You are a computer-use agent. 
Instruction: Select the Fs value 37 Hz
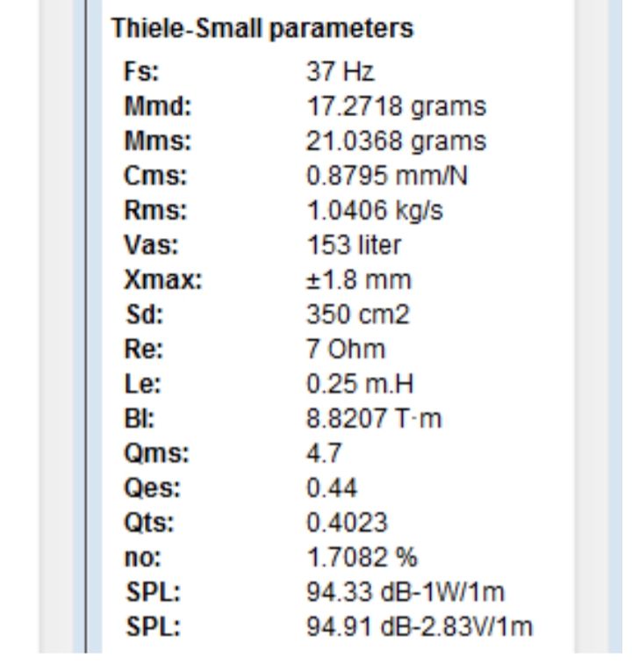click(x=341, y=71)
